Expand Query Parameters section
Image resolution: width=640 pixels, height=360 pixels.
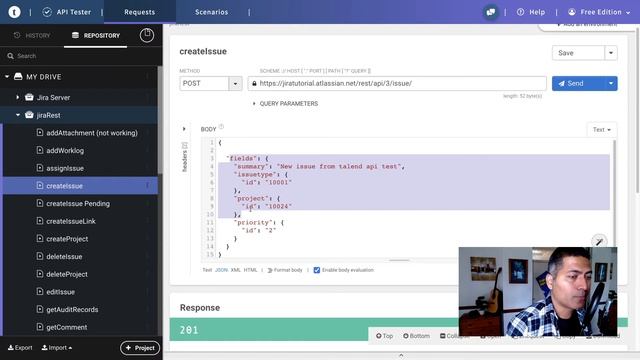pos(254,104)
